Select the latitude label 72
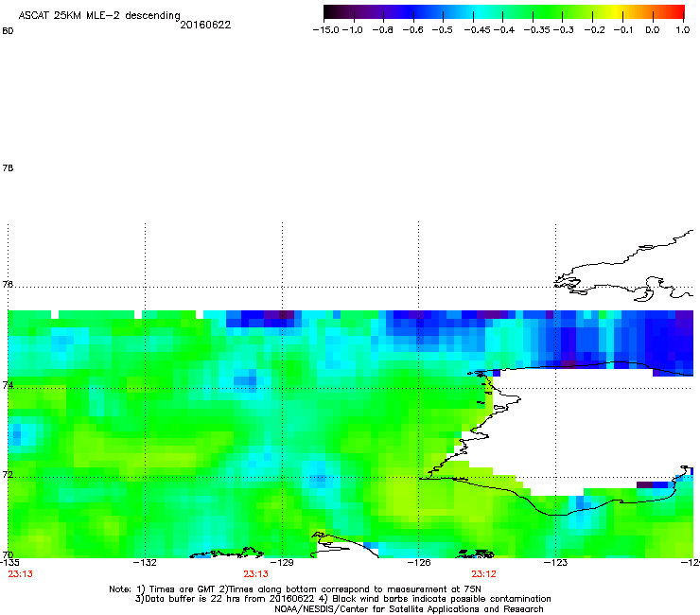This screenshot has width=700, height=615. pyautogui.click(x=8, y=474)
